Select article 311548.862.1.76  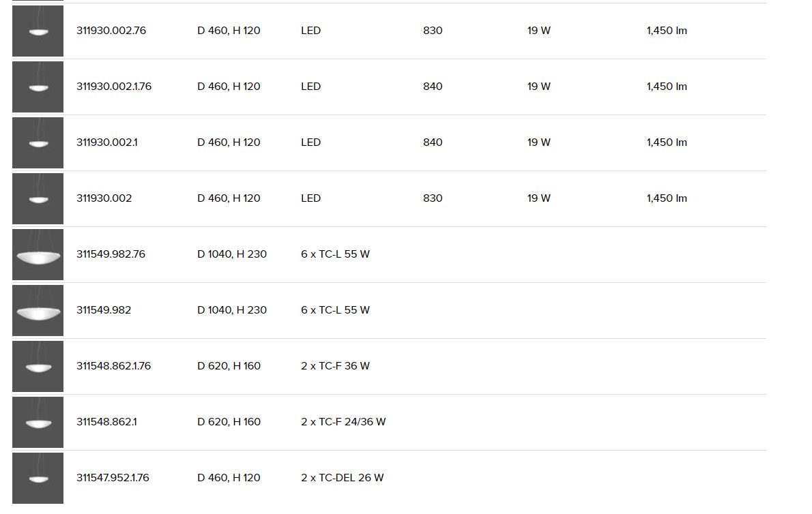point(113,365)
